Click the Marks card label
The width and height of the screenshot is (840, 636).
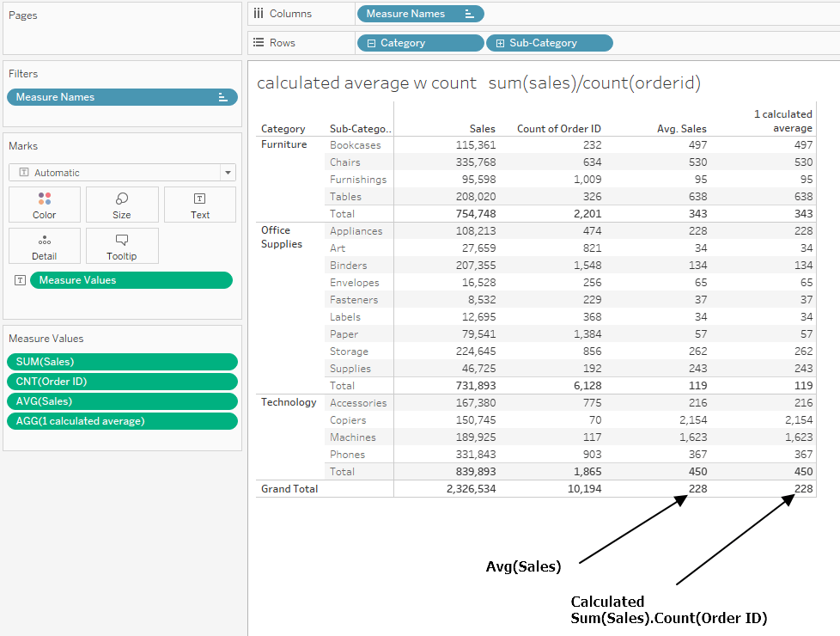[x=23, y=146]
